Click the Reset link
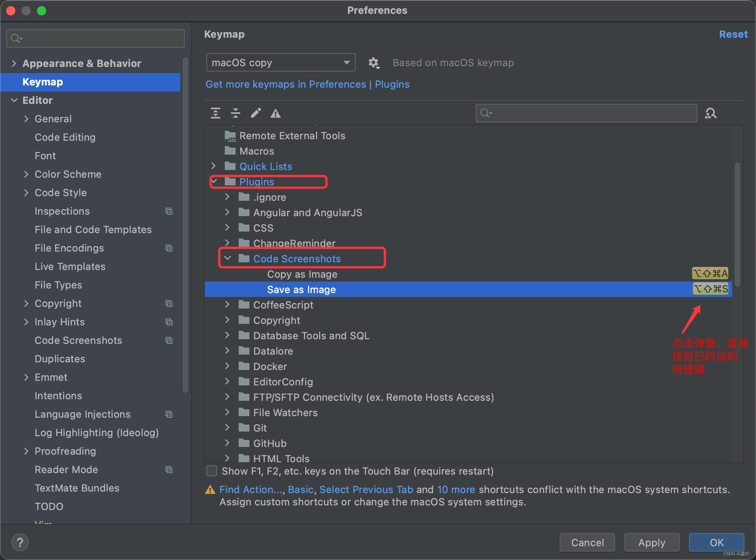 pos(733,34)
